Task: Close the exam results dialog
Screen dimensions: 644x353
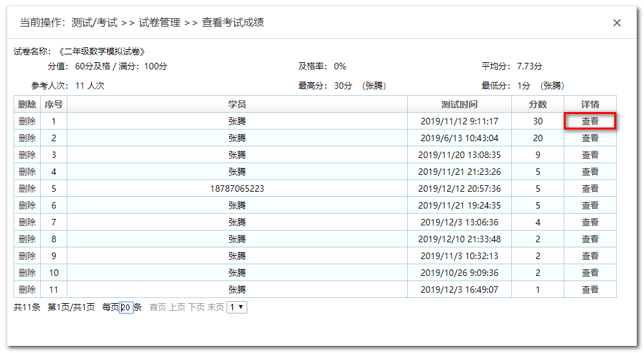Action: [x=616, y=23]
